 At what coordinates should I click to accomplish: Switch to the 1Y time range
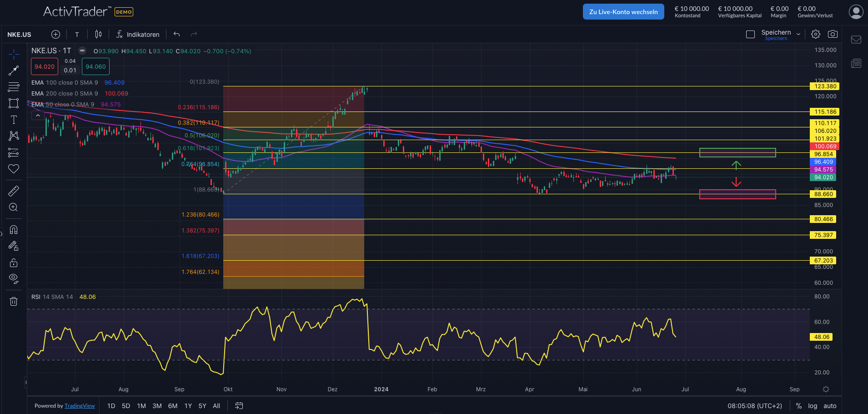pyautogui.click(x=188, y=406)
